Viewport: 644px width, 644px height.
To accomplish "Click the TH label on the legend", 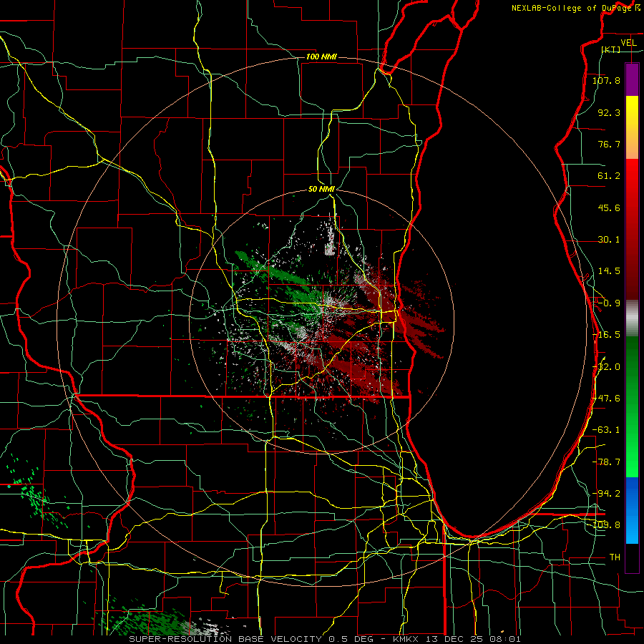I will (615, 557).
